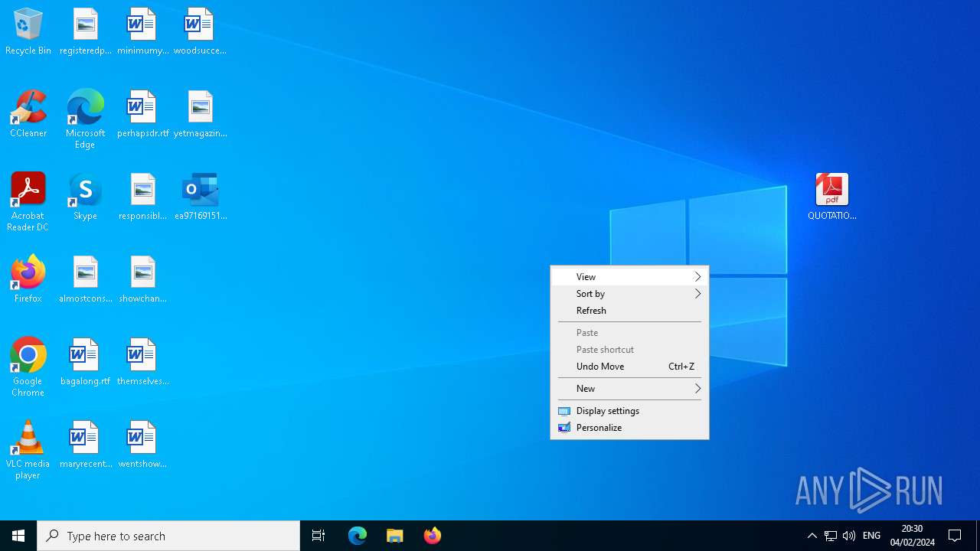Select the perhapsdr.rtf document icon
980x551 pixels.
point(143,115)
